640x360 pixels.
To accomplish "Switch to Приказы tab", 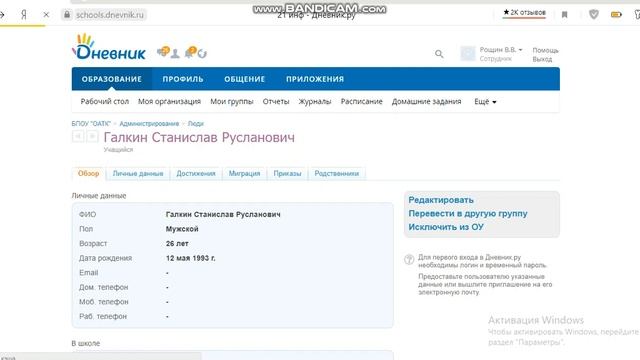I will (287, 173).
